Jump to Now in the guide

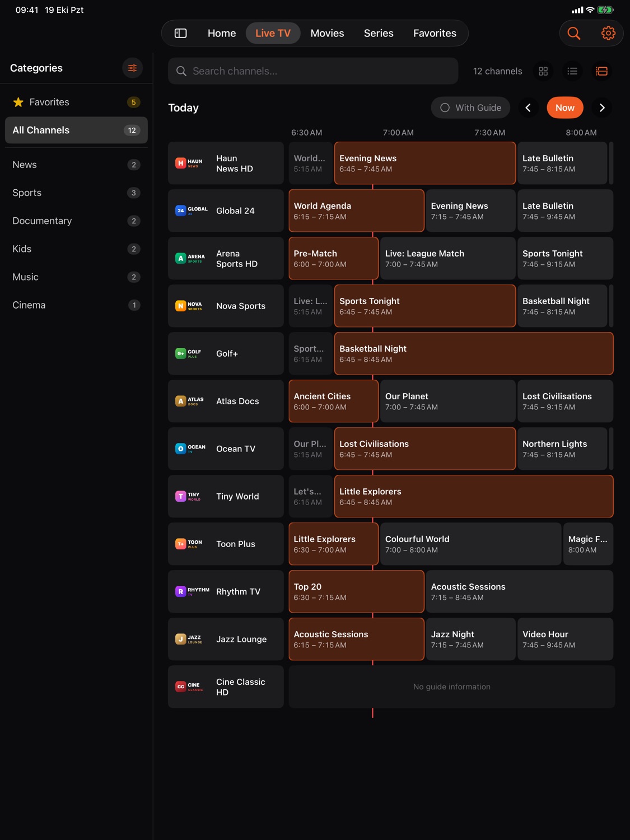pyautogui.click(x=565, y=108)
